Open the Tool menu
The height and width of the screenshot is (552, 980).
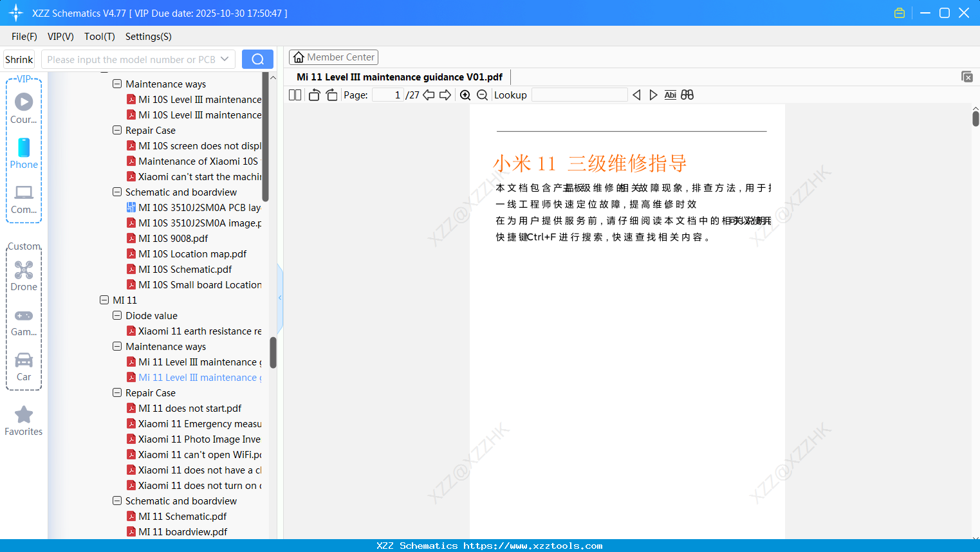pos(99,37)
